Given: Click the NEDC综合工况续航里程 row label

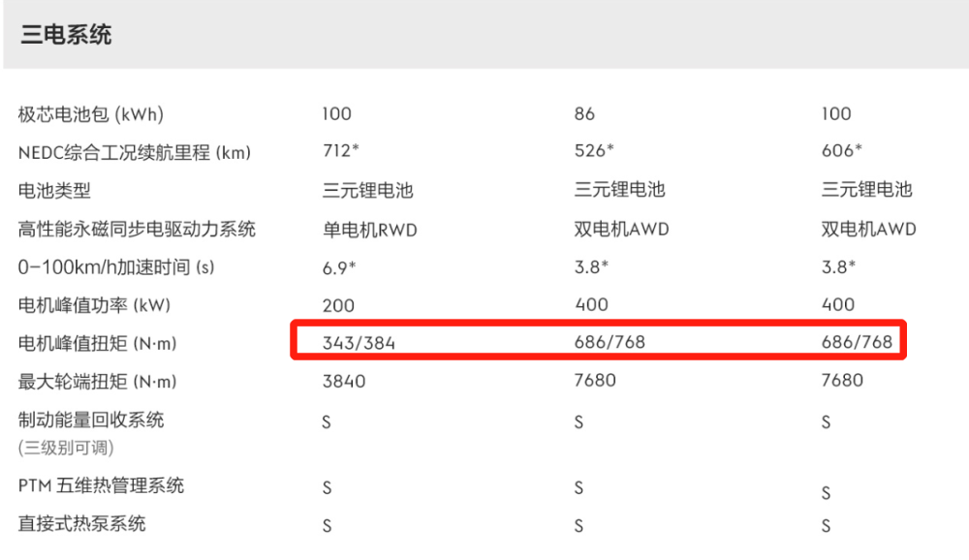Looking at the screenshot, I should click(134, 152).
